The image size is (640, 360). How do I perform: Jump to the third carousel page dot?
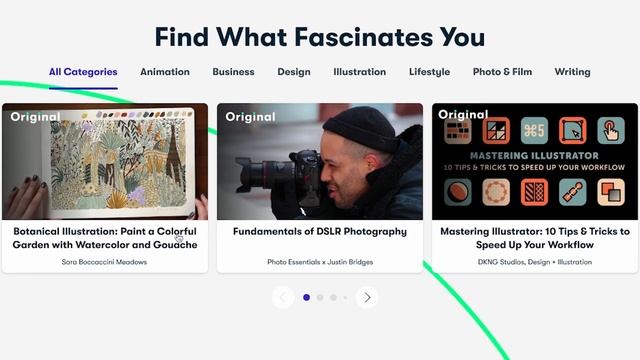(333, 298)
